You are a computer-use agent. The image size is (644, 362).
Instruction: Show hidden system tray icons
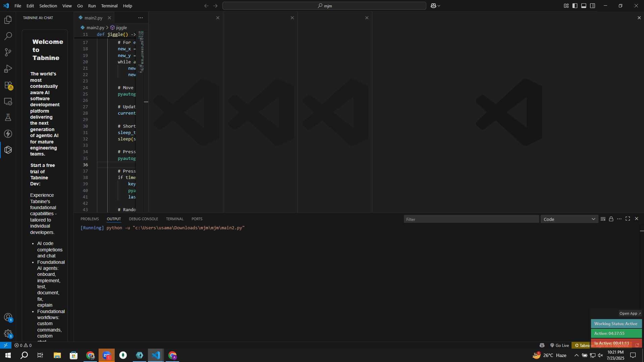click(576, 355)
